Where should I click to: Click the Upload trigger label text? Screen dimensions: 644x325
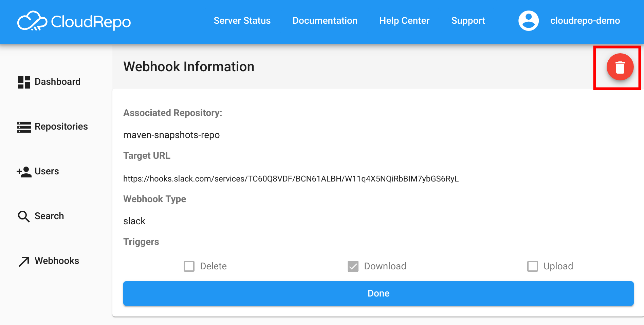[558, 266]
